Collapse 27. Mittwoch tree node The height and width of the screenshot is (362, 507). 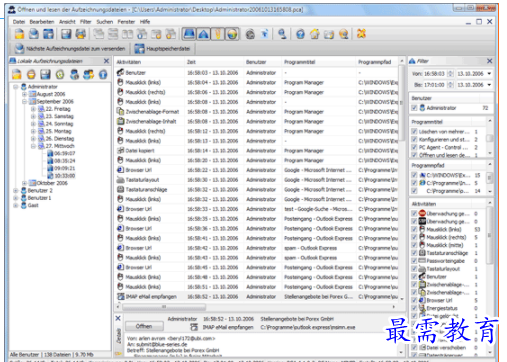(x=33, y=146)
